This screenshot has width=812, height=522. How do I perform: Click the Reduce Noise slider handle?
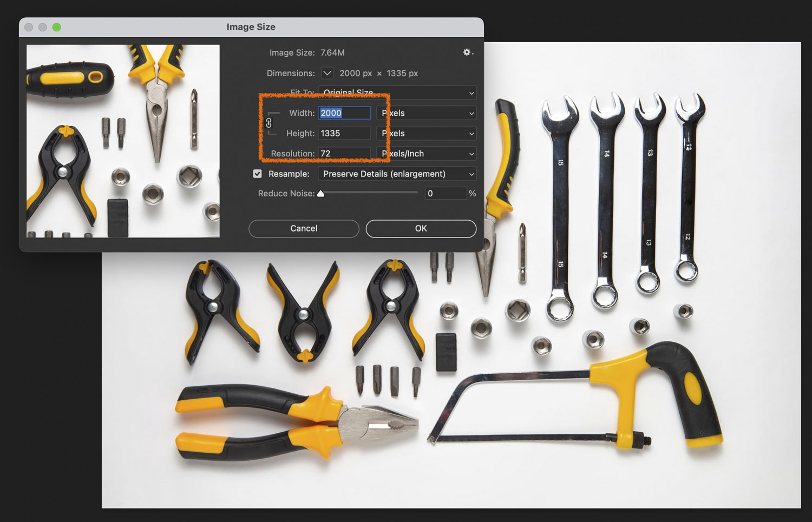pos(321,193)
